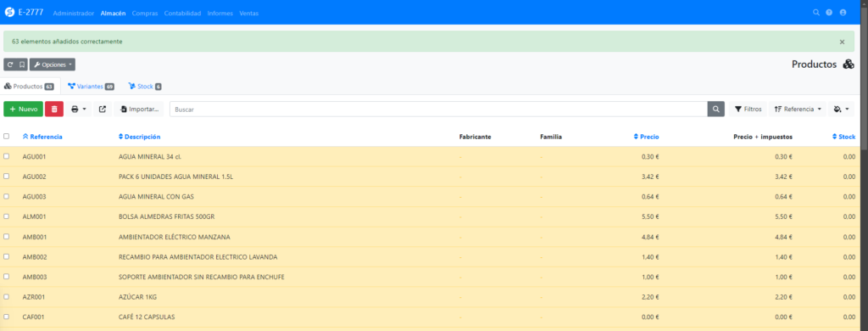Open product AGUA MINERAL CON GAS

(x=156, y=197)
